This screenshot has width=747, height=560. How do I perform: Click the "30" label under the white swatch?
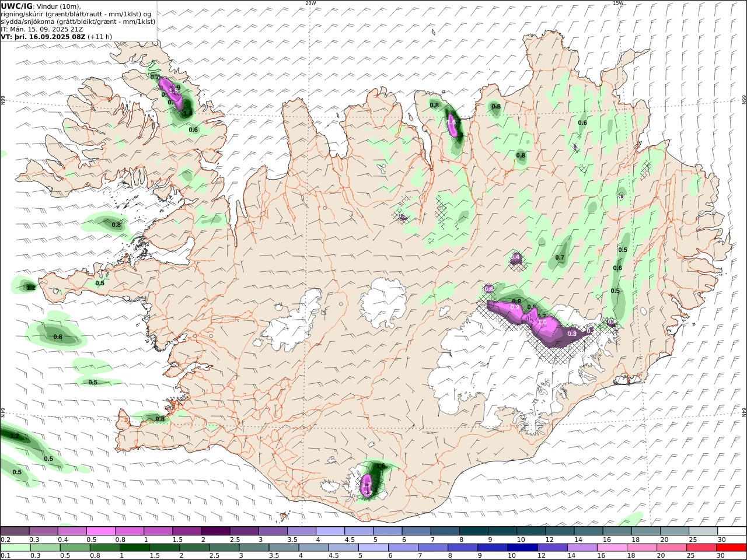(721, 540)
